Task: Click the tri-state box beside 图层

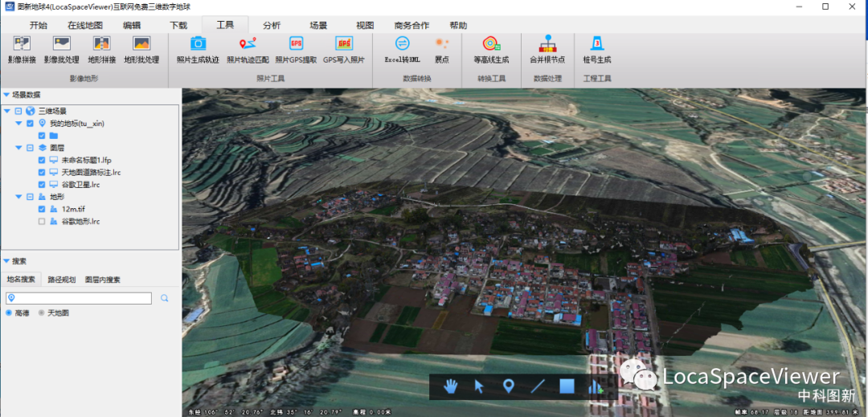Action: click(30, 148)
